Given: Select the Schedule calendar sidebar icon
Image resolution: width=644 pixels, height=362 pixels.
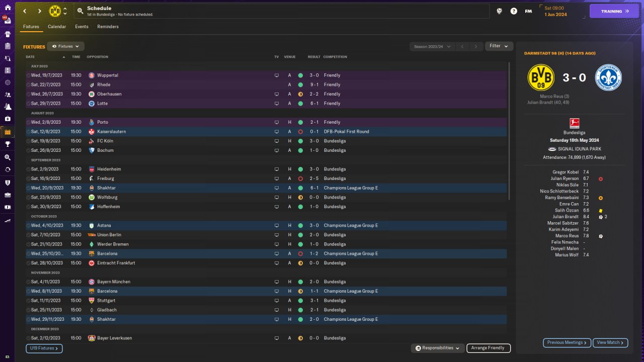Looking at the screenshot, I should (7, 132).
